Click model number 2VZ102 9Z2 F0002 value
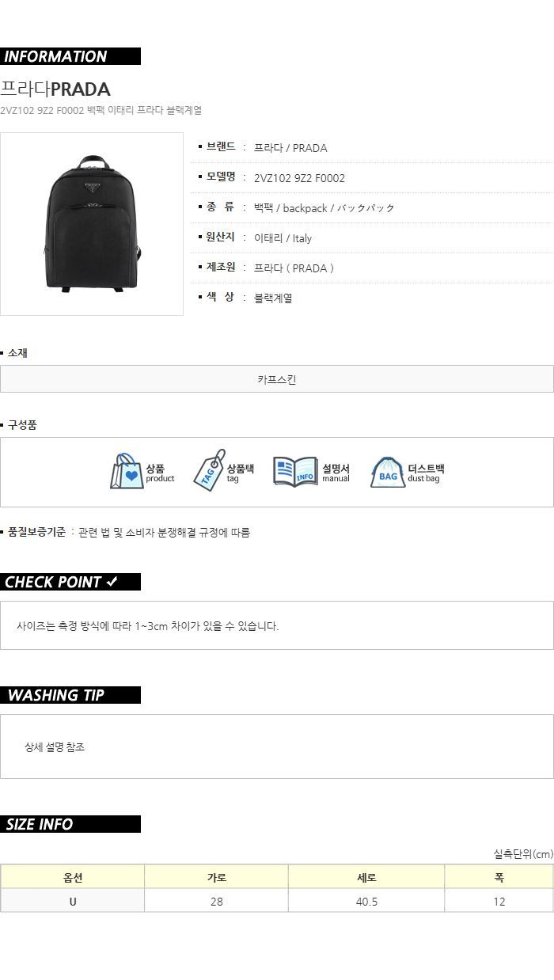Screen dimensions: 554x980 pyautogui.click(x=299, y=178)
